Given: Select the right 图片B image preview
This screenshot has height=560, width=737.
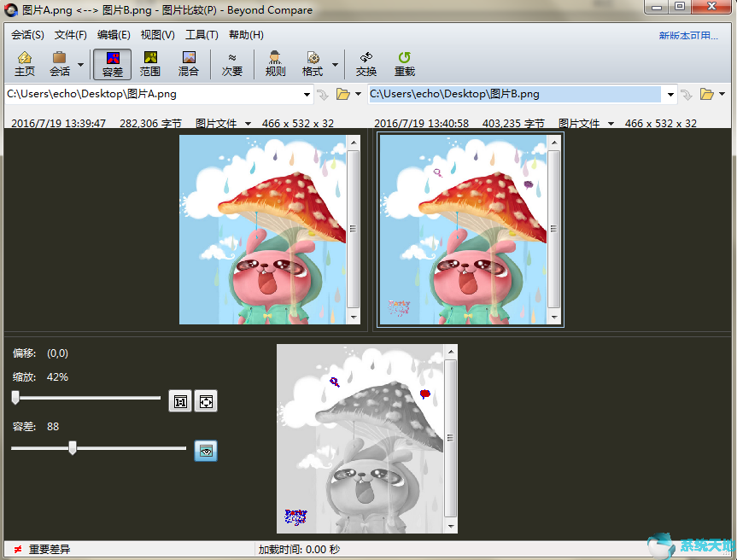Looking at the screenshot, I should click(463, 230).
